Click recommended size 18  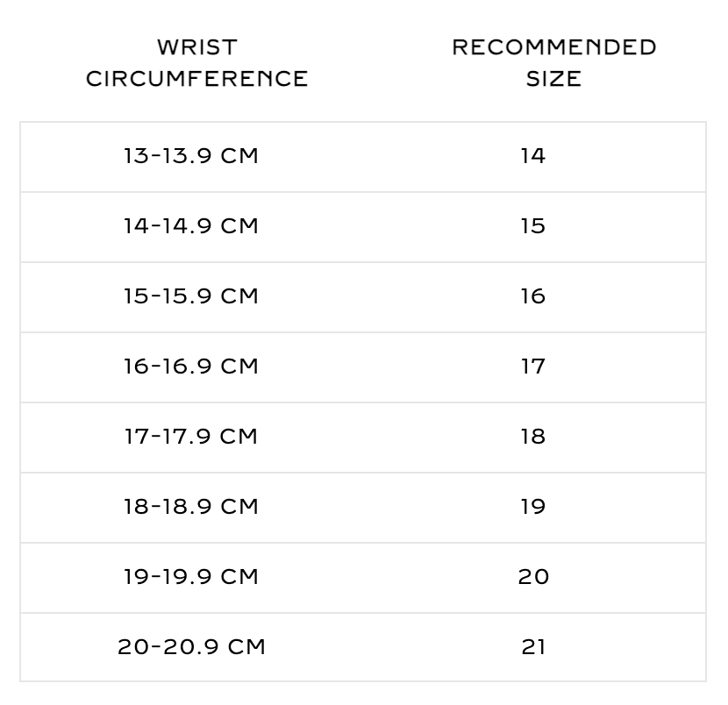click(x=533, y=437)
